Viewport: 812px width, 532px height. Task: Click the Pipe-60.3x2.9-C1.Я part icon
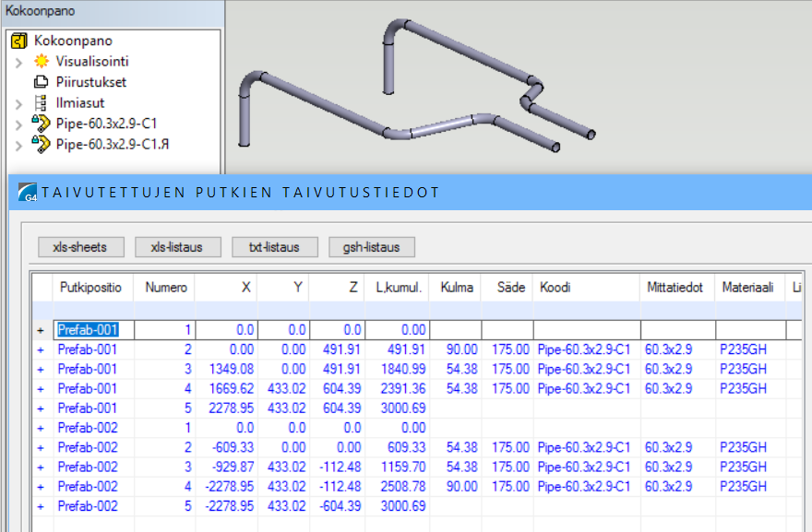coord(41,143)
